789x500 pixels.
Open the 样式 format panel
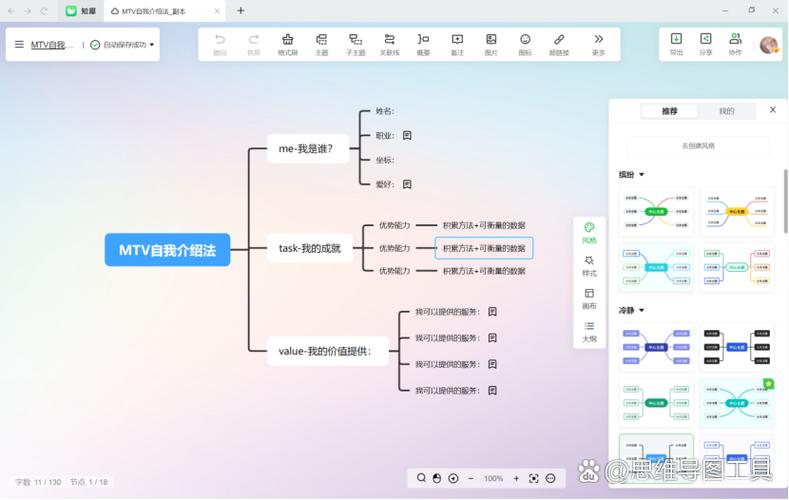point(589,266)
